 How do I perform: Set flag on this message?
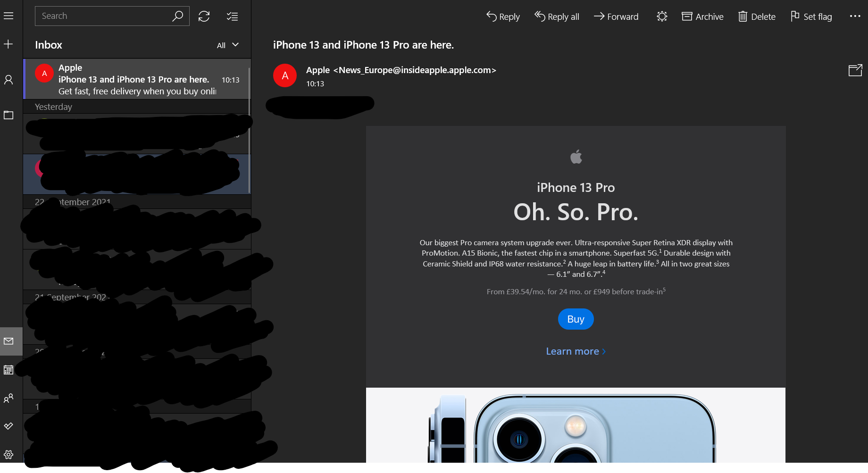(x=811, y=17)
